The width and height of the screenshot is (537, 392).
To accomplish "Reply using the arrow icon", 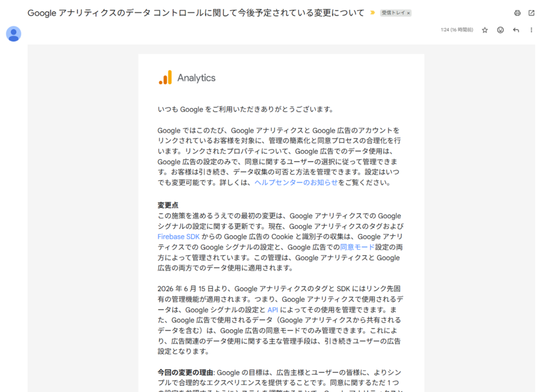I will click(516, 30).
